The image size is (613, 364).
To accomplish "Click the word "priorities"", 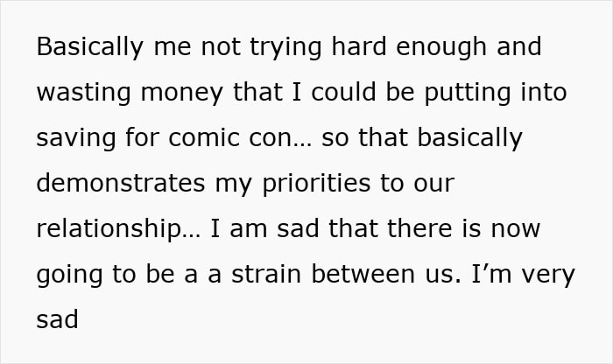I will point(316,184).
